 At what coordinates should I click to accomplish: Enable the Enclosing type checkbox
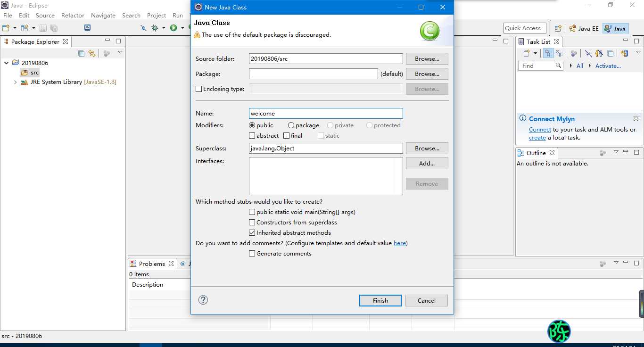pos(198,89)
